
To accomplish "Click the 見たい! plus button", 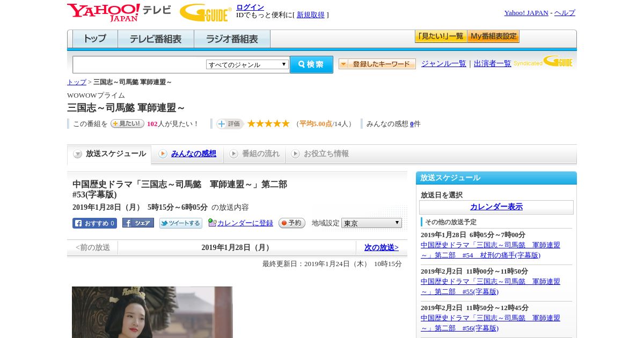I will (127, 124).
